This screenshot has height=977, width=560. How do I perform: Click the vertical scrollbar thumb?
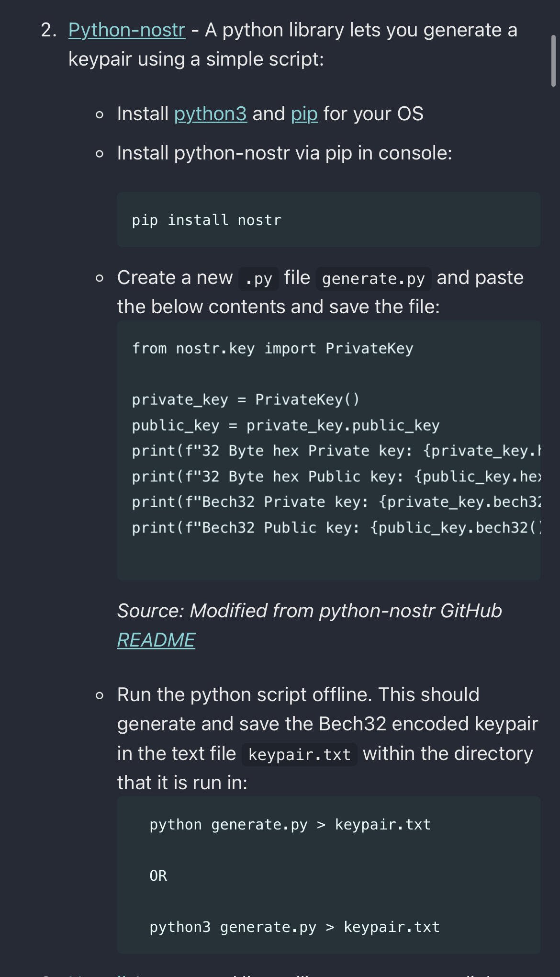553,61
